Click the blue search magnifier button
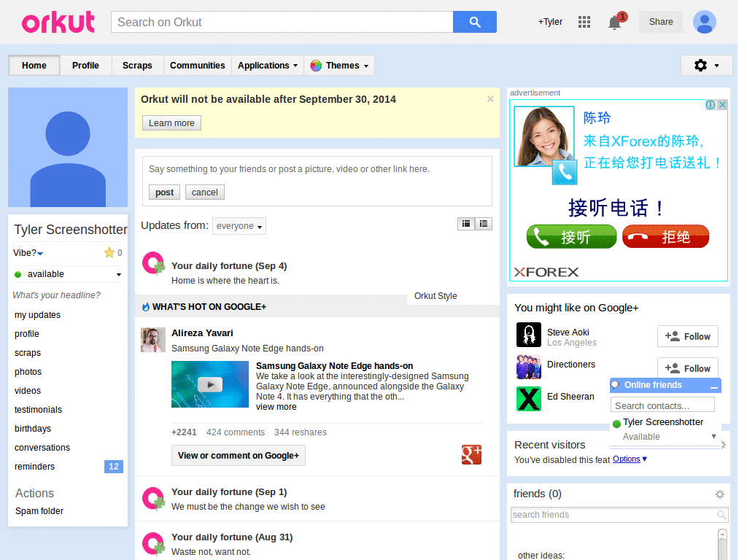747x560 pixels. (x=474, y=22)
